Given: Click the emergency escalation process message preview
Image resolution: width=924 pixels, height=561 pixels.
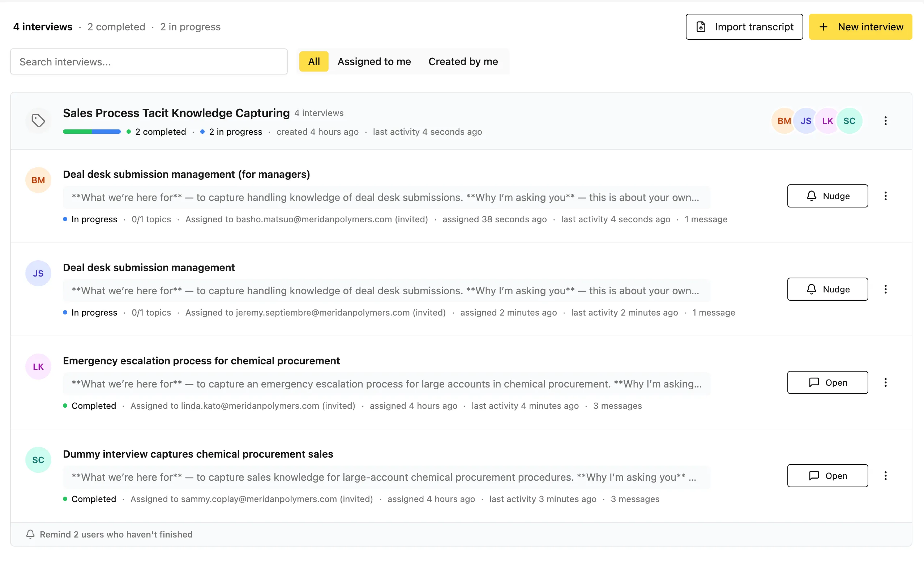Looking at the screenshot, I should click(x=386, y=384).
